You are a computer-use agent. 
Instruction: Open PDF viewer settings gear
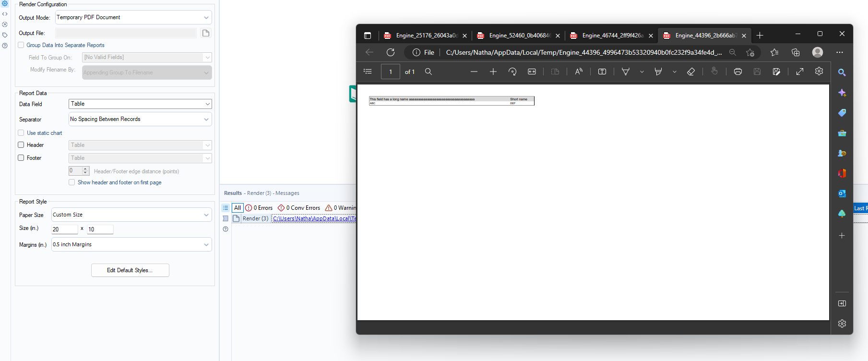pyautogui.click(x=819, y=72)
